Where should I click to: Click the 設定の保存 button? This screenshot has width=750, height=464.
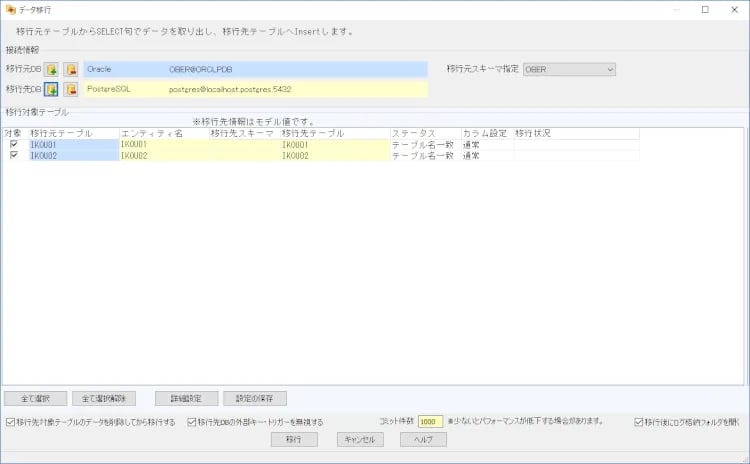[x=255, y=398]
